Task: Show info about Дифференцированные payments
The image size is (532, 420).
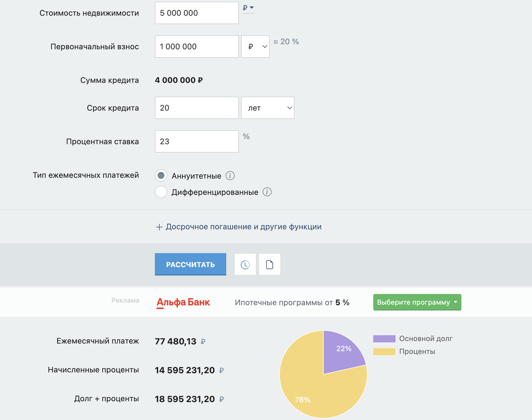Action: (x=267, y=192)
